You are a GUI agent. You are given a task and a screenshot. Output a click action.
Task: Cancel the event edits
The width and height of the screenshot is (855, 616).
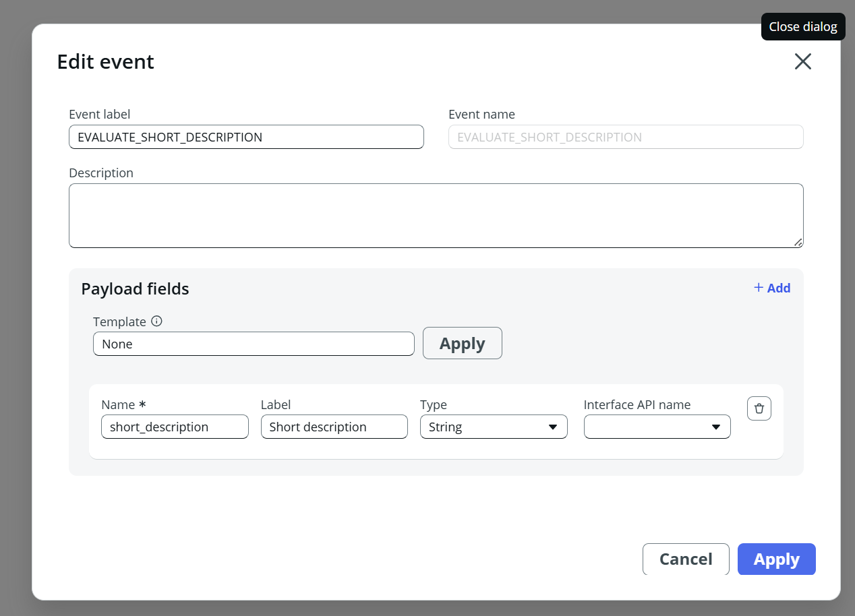click(686, 559)
